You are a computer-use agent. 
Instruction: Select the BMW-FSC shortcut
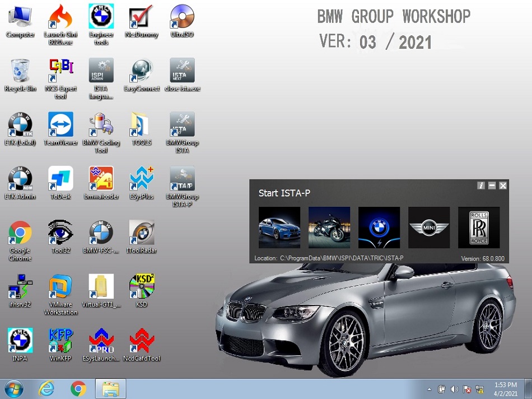point(101,237)
